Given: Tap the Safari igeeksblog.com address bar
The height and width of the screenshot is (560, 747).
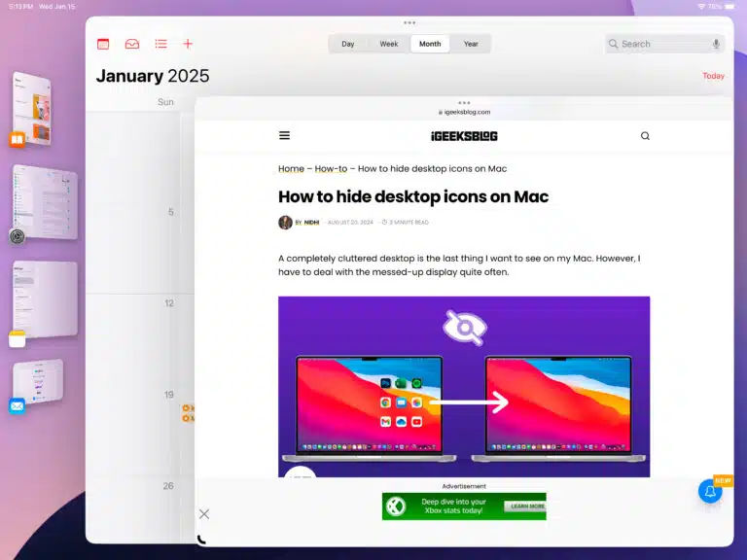Looking at the screenshot, I should (464, 112).
